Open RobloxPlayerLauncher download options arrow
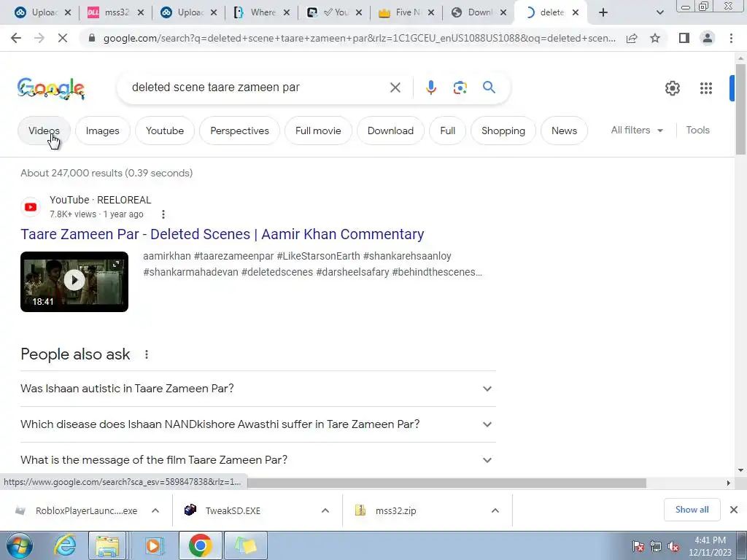The width and height of the screenshot is (747, 560). pos(155,510)
